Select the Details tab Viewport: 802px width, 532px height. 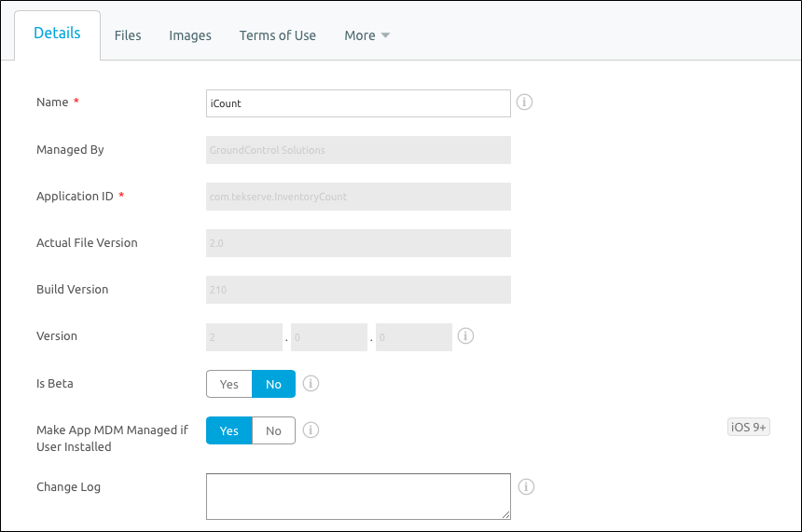point(57,34)
